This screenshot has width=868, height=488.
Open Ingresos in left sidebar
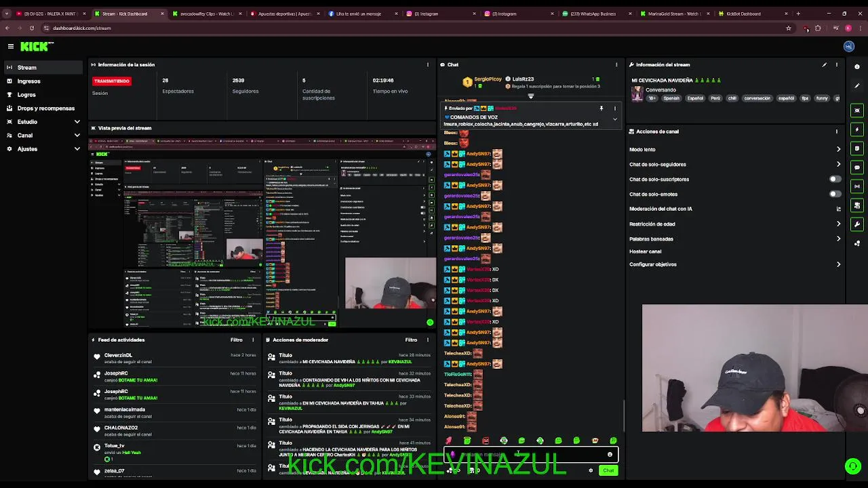(x=43, y=81)
